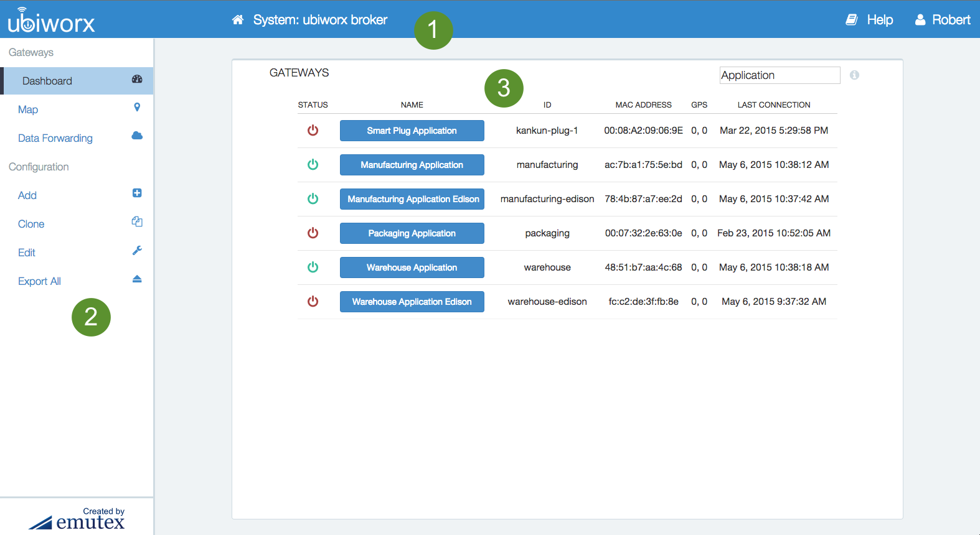This screenshot has height=535, width=980.
Task: Click the Edit wrench icon
Action: tap(137, 250)
